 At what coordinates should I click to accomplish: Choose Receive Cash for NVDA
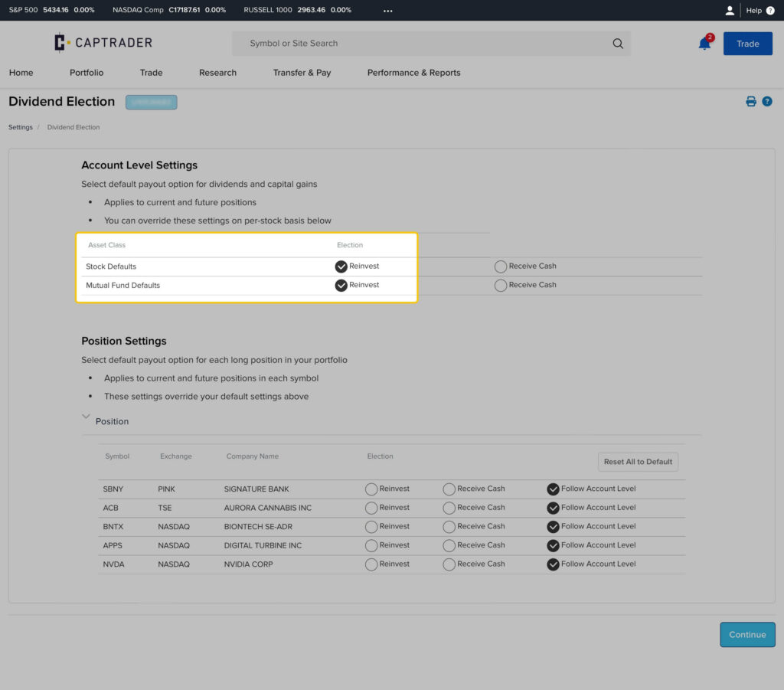click(x=449, y=564)
